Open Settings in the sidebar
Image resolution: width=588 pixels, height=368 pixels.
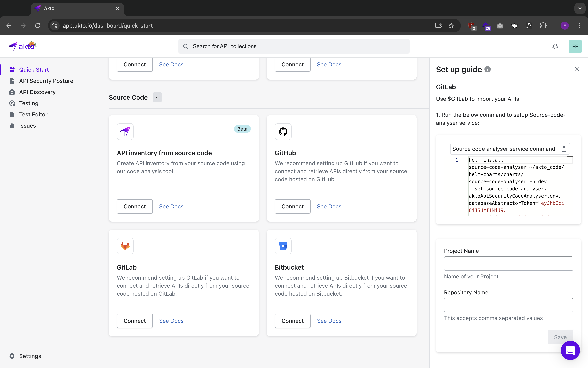coord(30,356)
